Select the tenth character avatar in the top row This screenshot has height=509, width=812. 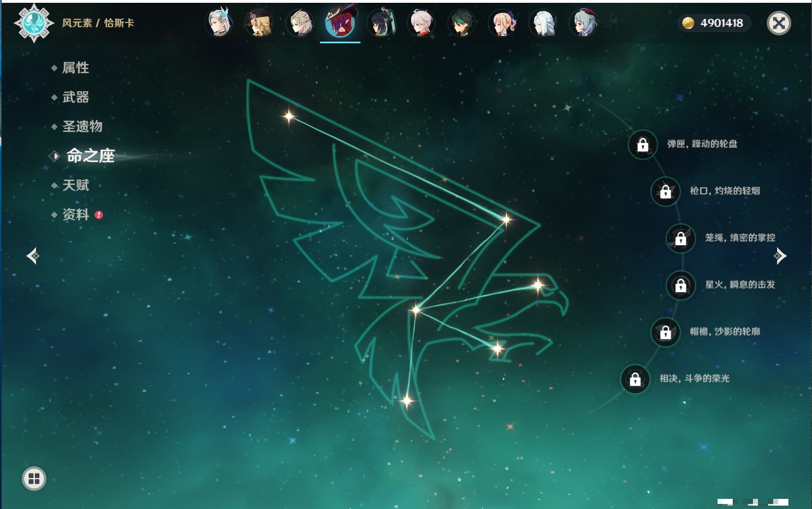tap(583, 23)
